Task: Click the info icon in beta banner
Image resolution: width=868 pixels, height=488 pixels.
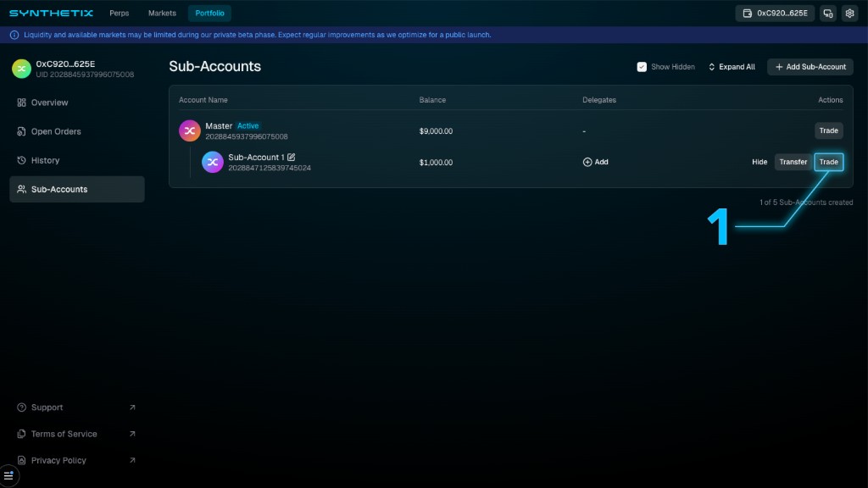Action: (x=14, y=35)
